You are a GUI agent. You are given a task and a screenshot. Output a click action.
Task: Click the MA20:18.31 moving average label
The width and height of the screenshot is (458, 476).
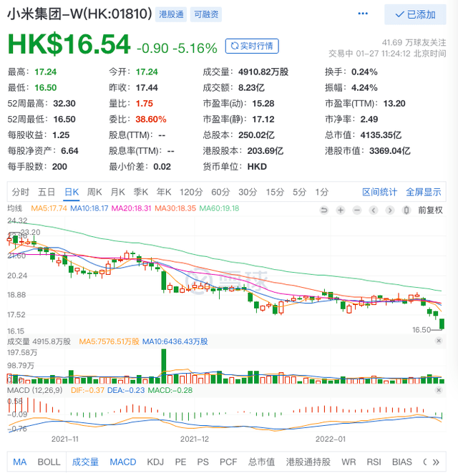coord(131,208)
